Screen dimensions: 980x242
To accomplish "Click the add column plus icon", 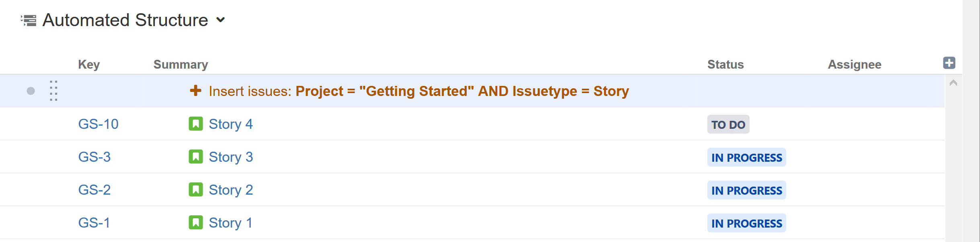I will pos(949,63).
